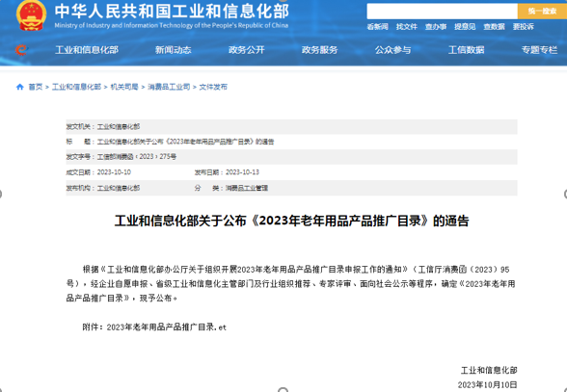
Task: Click the national emblem logo
Action: (x=32, y=15)
